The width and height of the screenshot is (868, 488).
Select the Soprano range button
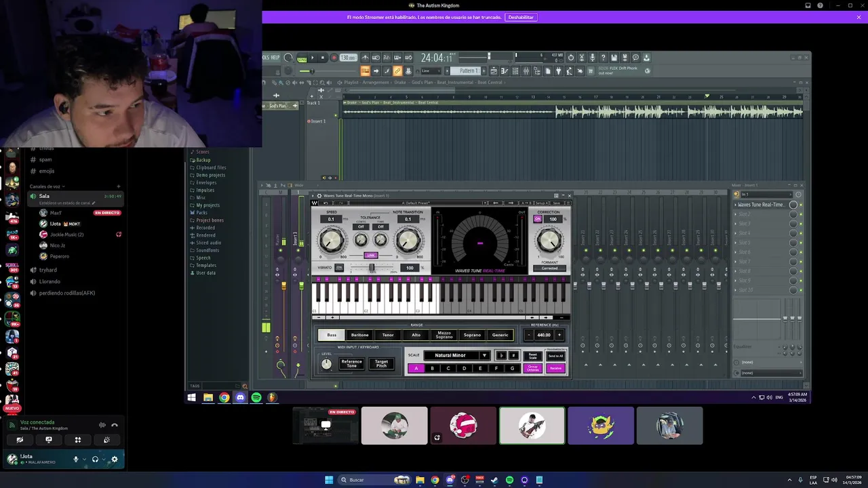[472, 335]
